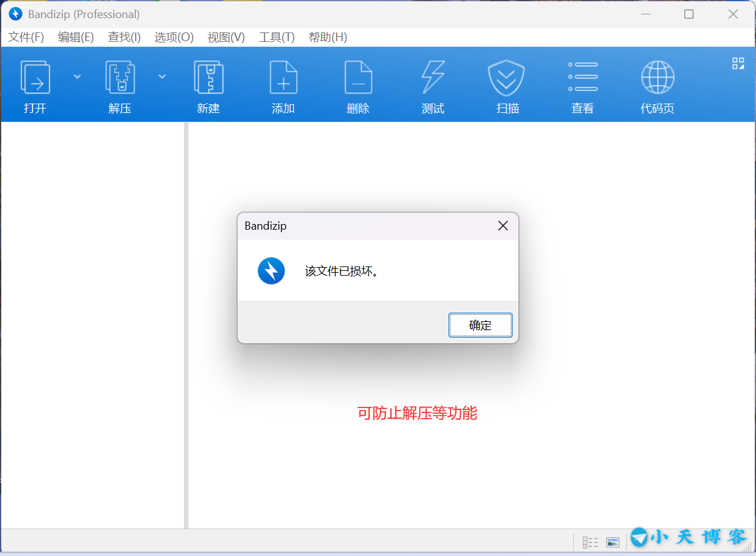The width and height of the screenshot is (756, 556).
Task: Expand the dropdown arrow beside 打开
Action: pos(77,76)
